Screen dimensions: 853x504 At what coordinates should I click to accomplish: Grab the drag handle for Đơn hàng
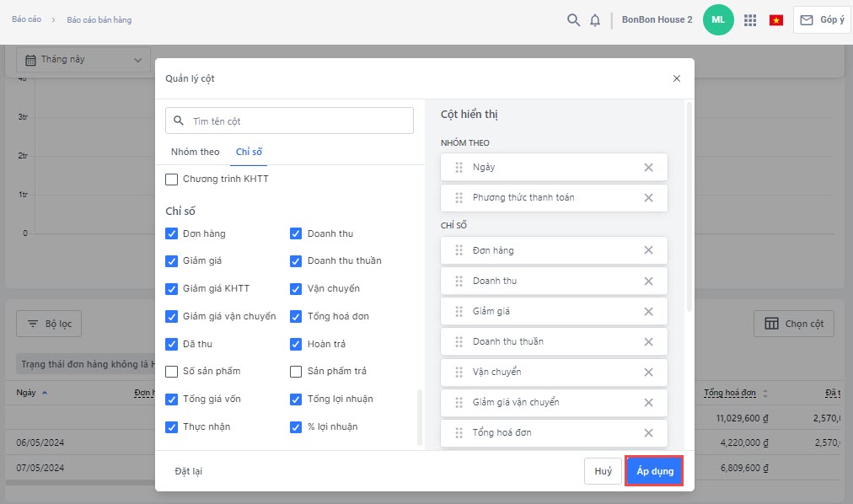(x=459, y=250)
